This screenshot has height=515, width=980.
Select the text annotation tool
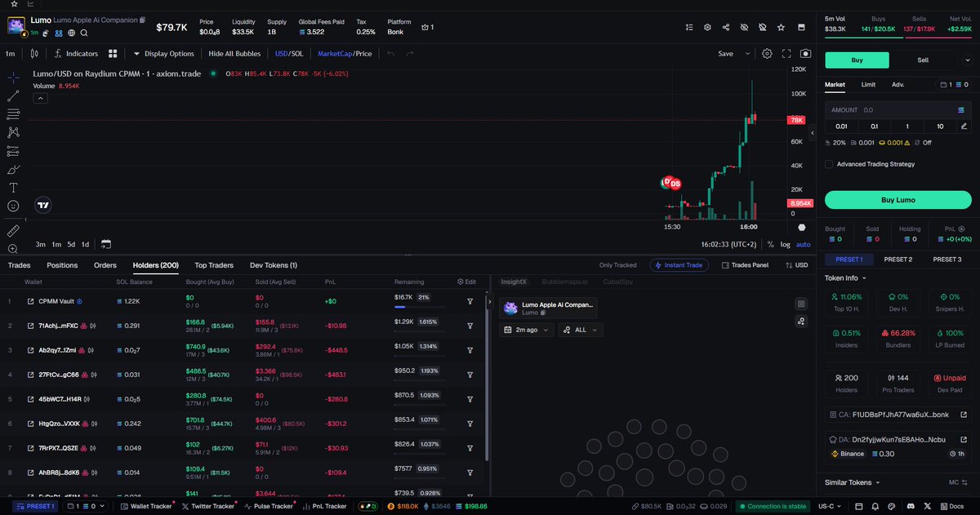click(x=13, y=188)
